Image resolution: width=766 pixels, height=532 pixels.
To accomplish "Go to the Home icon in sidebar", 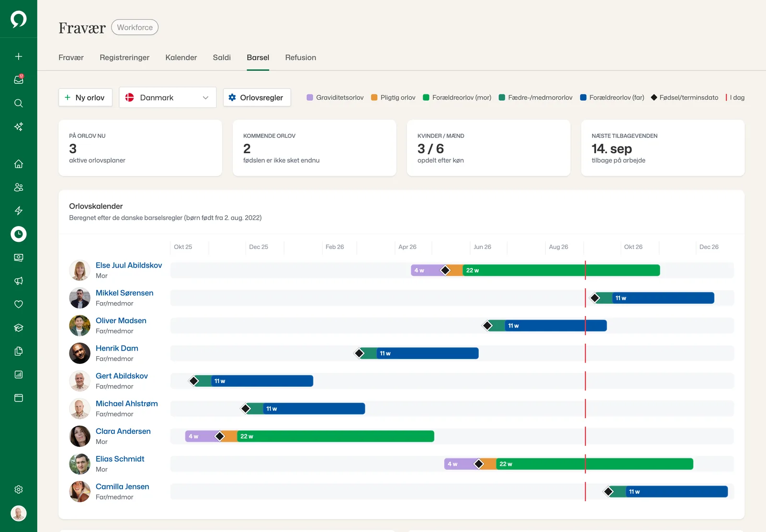I will pos(19,164).
